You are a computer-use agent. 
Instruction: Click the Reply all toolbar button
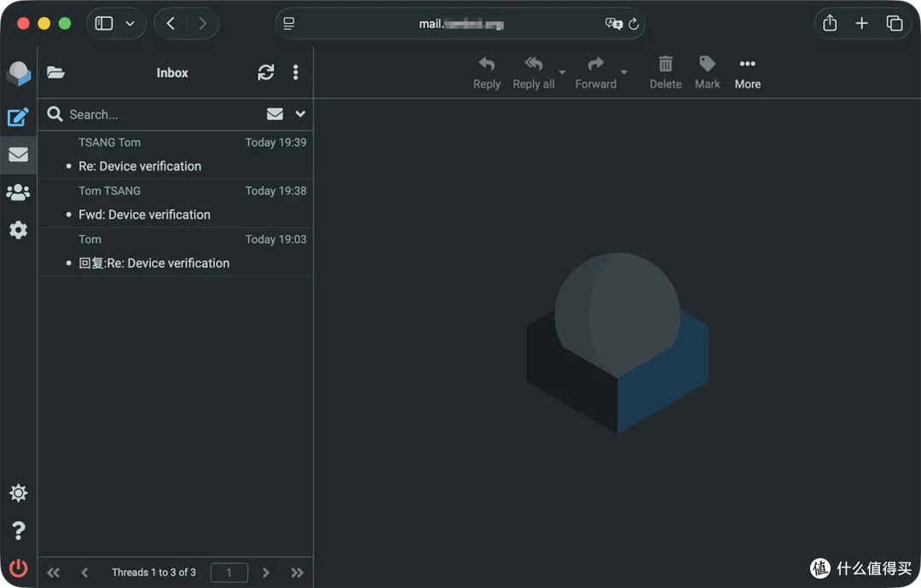533,72
